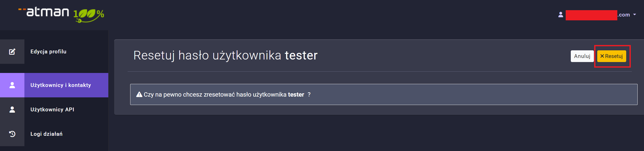The image size is (644, 151).
Task: Expand the account dropdown caret
Action: [x=635, y=15]
